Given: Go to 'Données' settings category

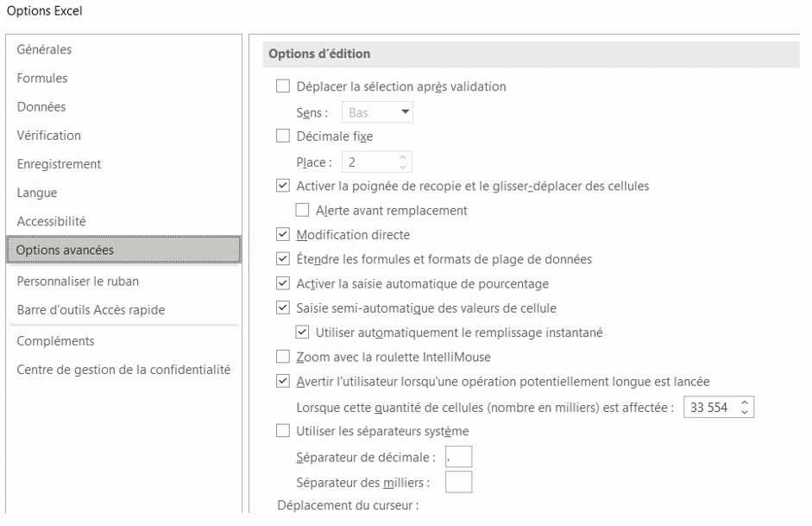Looking at the screenshot, I should (x=41, y=107).
